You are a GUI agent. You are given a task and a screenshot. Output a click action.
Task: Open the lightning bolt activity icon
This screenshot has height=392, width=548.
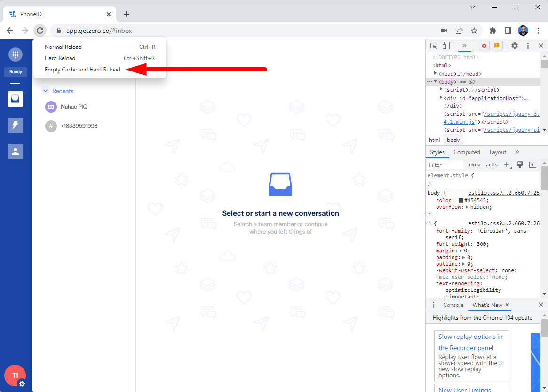(x=16, y=125)
